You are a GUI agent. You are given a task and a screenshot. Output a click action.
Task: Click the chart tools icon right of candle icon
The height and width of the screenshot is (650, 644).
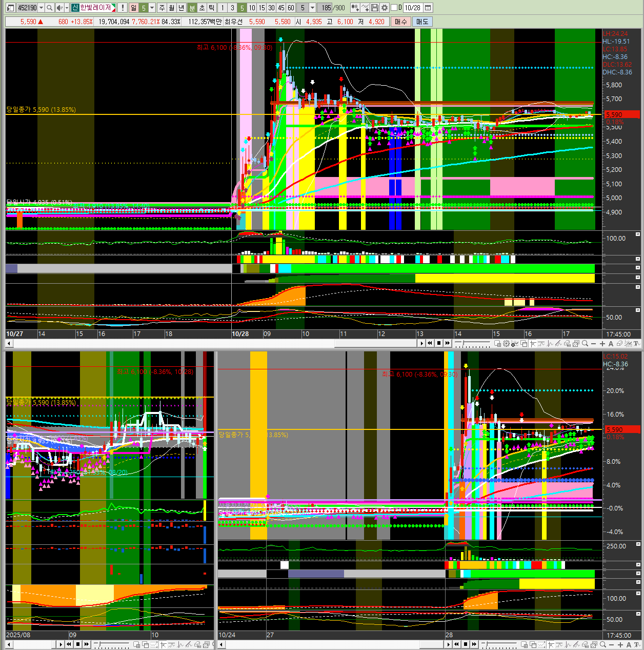click(x=365, y=8)
